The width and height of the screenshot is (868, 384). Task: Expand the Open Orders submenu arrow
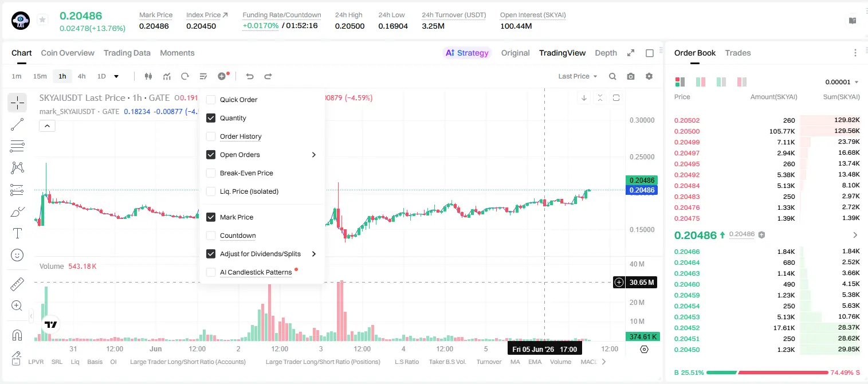coord(314,155)
